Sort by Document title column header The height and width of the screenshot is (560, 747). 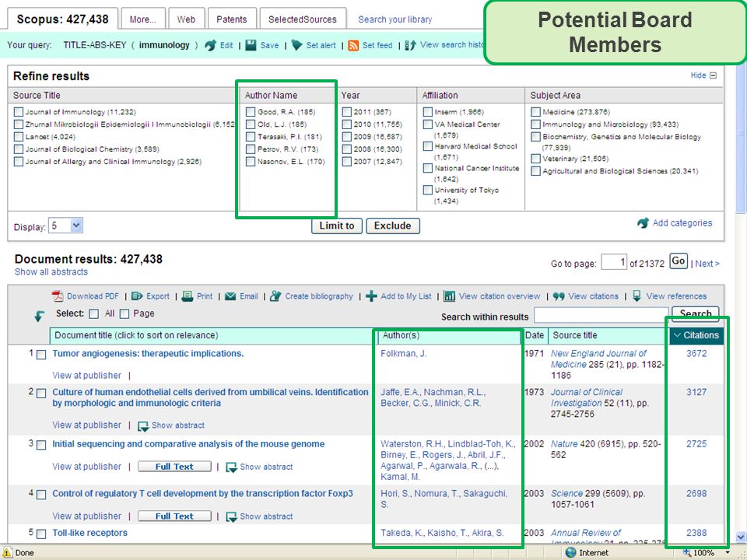pos(136,335)
